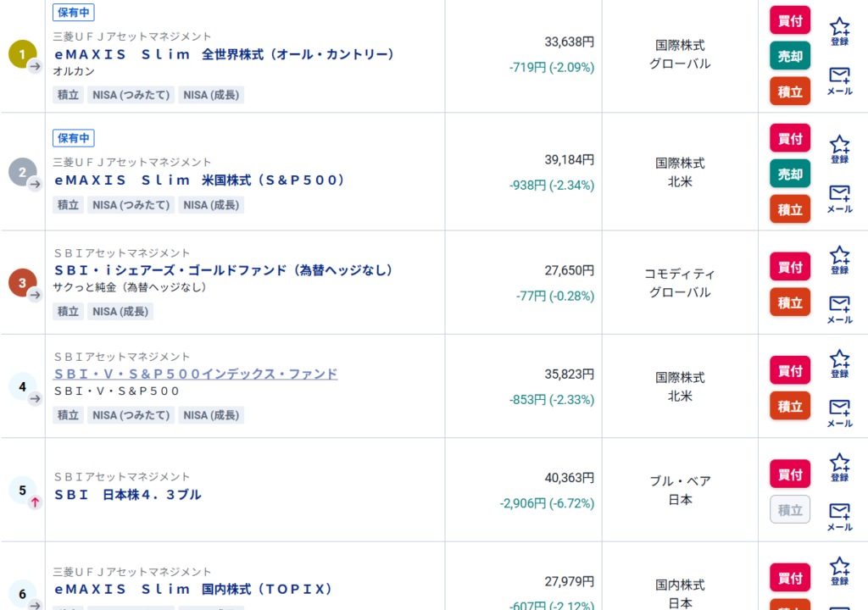The height and width of the screenshot is (610, 868).
Task: Buy SBI 日本株4.3ブル with 買付
Action: [790, 474]
